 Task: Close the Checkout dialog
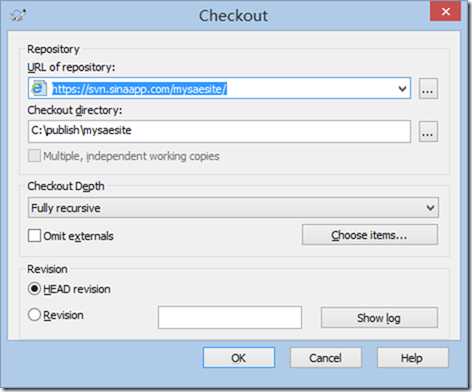tap(445, 12)
